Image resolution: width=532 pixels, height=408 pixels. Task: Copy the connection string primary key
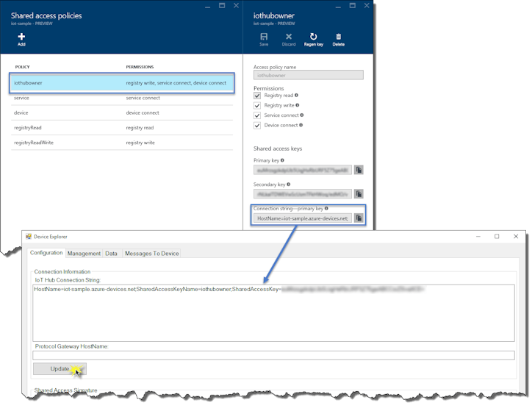[x=359, y=218]
